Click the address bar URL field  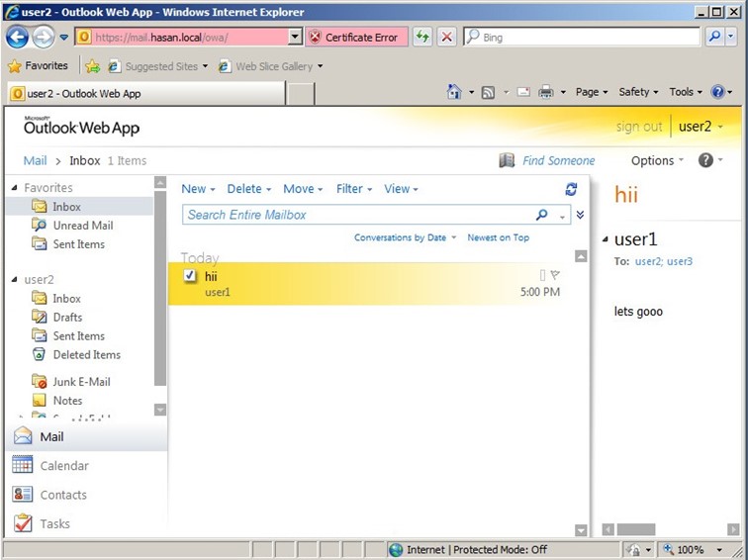click(181, 38)
